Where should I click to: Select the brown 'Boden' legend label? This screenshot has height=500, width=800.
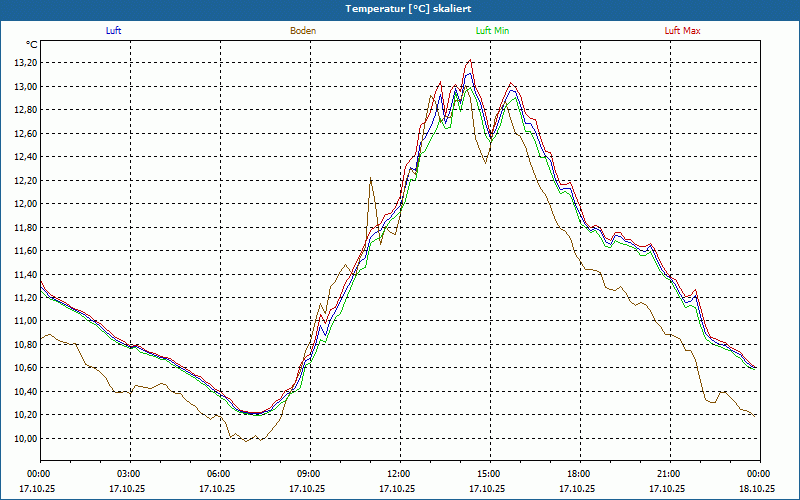point(303,31)
